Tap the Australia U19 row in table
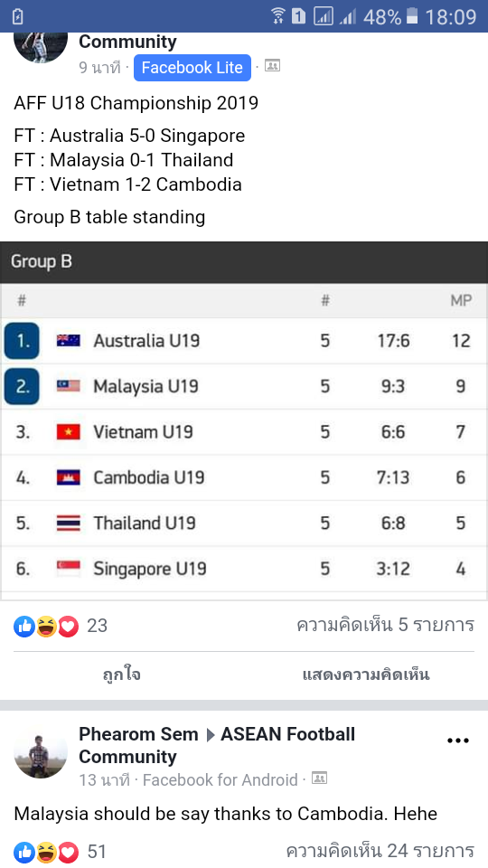 pyautogui.click(x=244, y=341)
